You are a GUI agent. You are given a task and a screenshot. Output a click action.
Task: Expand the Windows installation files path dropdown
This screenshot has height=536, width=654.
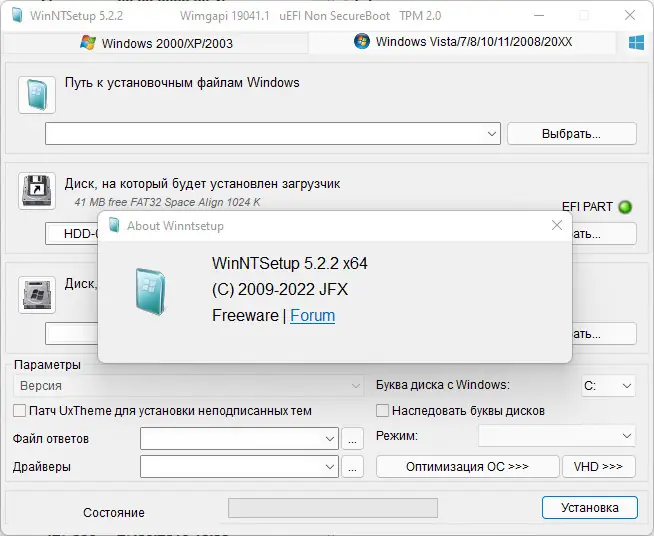click(492, 133)
